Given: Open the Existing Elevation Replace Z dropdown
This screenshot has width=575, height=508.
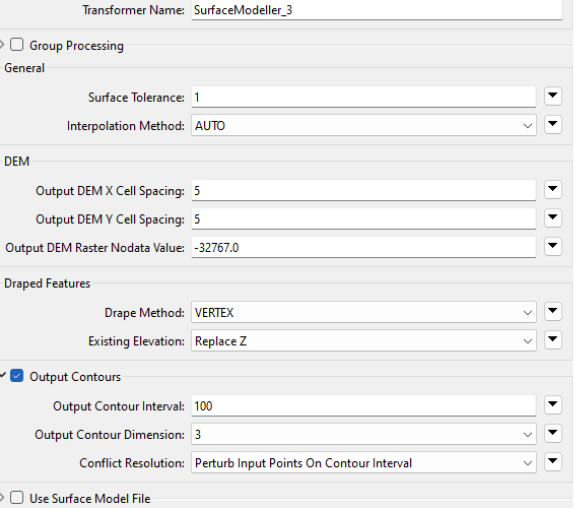Looking at the screenshot, I should pos(364,341).
